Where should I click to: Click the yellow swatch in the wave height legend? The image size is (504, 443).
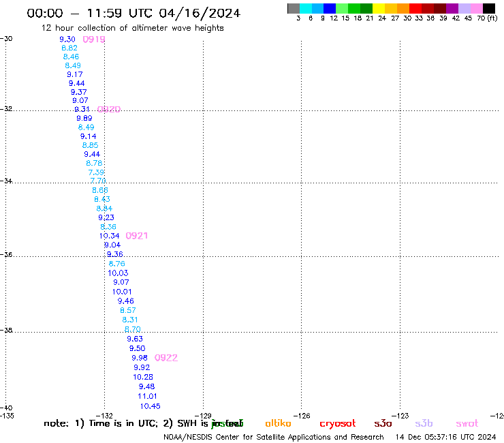379,8
